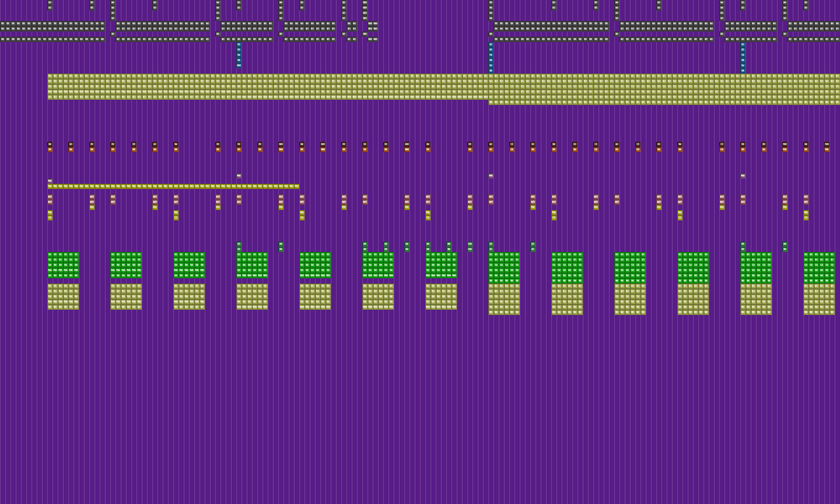Click the rightmost blue vertical tile column

[743, 56]
